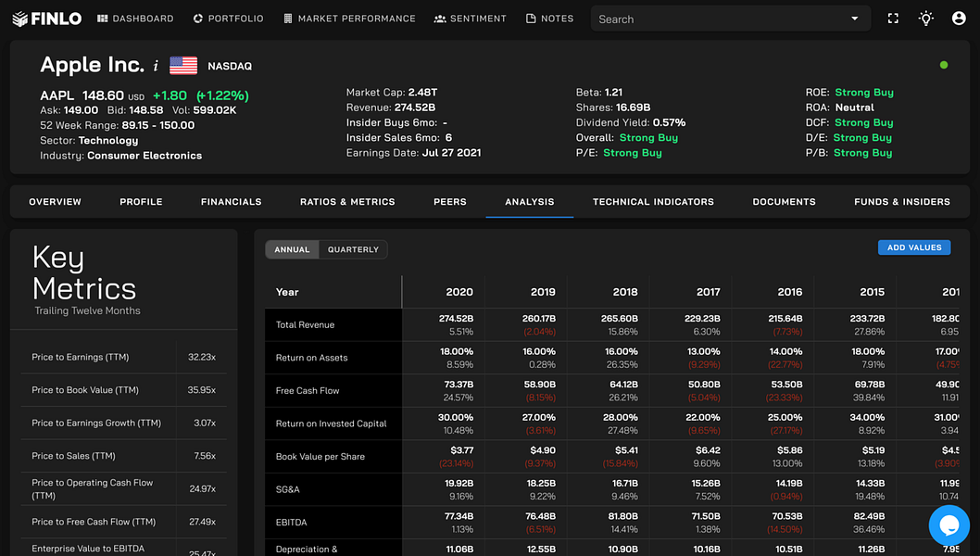Screen dimensions: 980x556
Task: Switch to Annual view
Action: (292, 249)
